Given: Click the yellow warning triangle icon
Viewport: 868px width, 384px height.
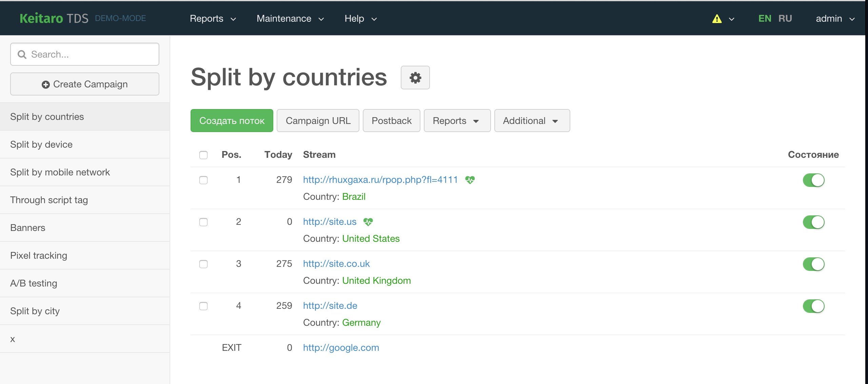Looking at the screenshot, I should (717, 19).
